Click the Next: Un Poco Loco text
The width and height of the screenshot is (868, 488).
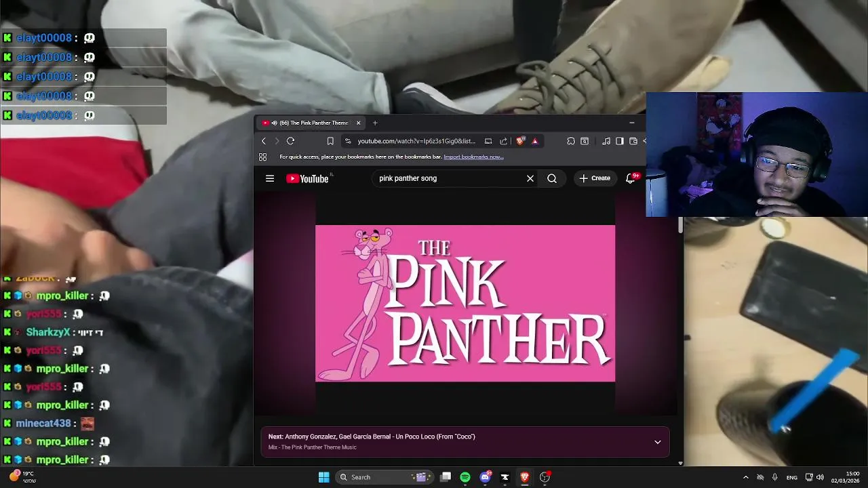(x=371, y=436)
